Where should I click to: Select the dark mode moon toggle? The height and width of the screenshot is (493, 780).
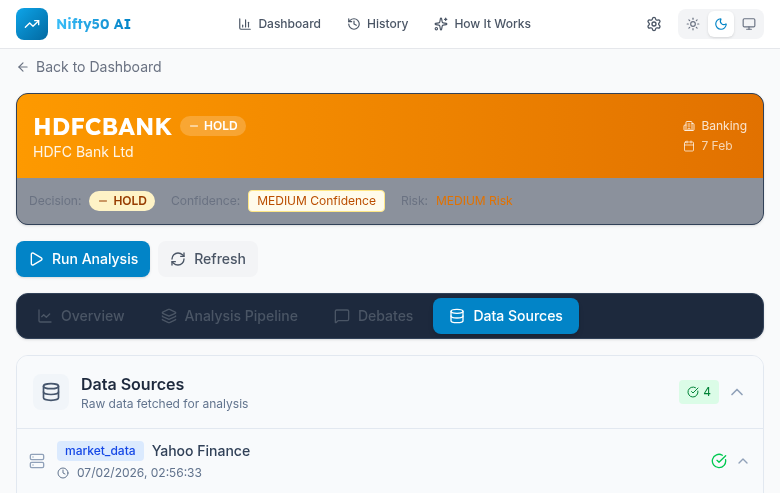pyautogui.click(x=721, y=24)
